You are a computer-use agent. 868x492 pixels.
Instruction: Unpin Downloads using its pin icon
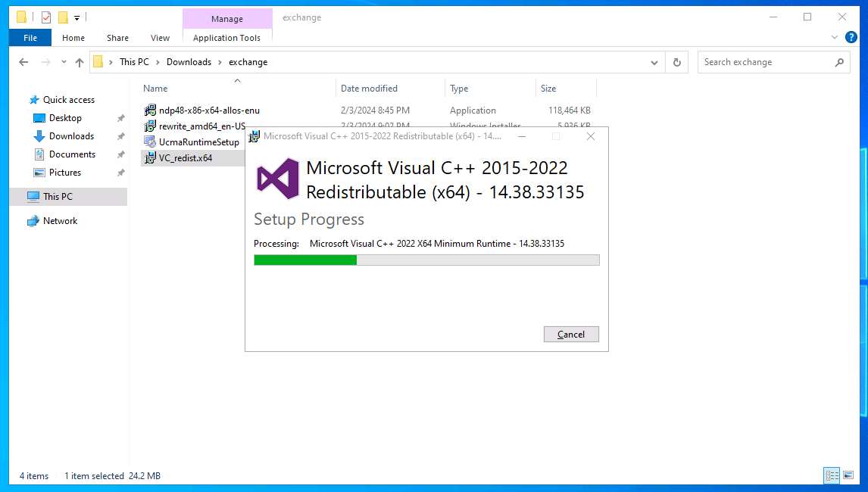tap(120, 137)
